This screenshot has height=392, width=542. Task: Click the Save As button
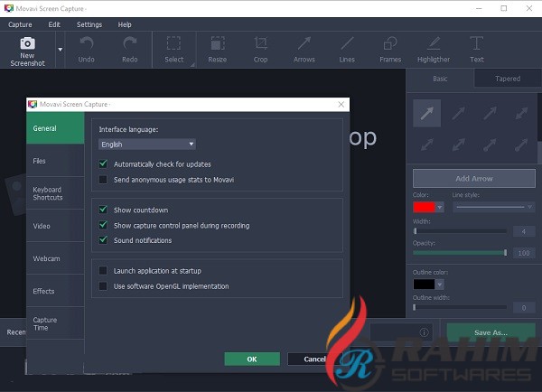(x=491, y=332)
